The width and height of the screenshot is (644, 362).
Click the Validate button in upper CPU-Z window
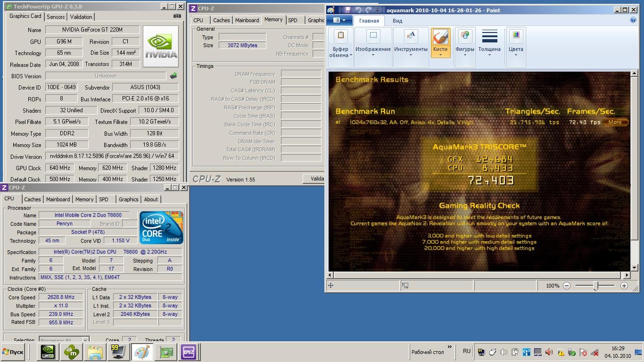tap(314, 179)
